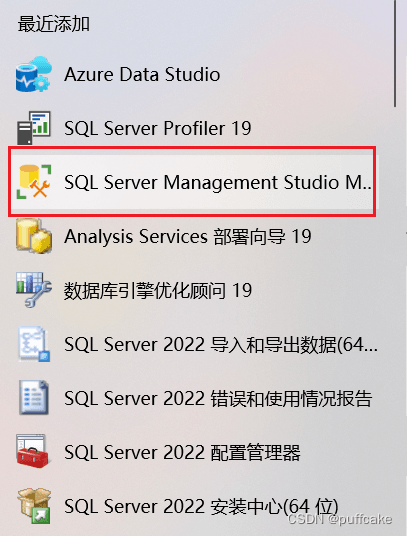Select the 数据库引擎优化顾问 19 text
Image resolution: width=407 pixels, height=536 pixels.
tap(158, 291)
